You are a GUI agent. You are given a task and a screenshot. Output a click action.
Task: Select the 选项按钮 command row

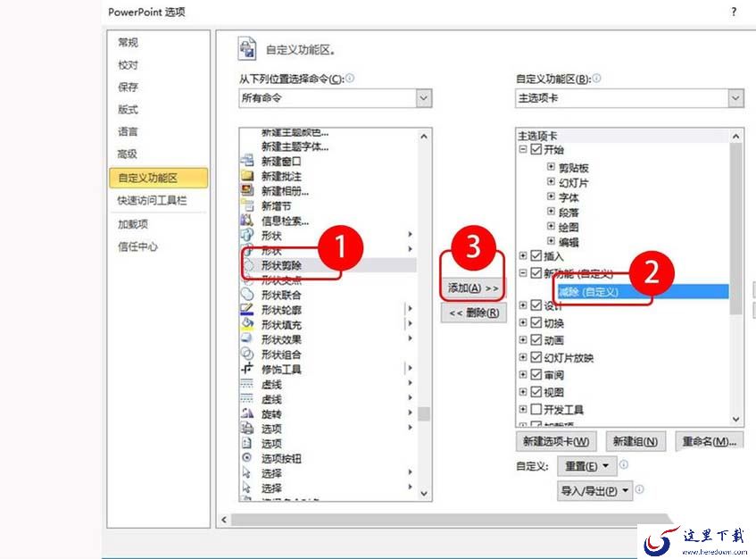pyautogui.click(x=328, y=458)
